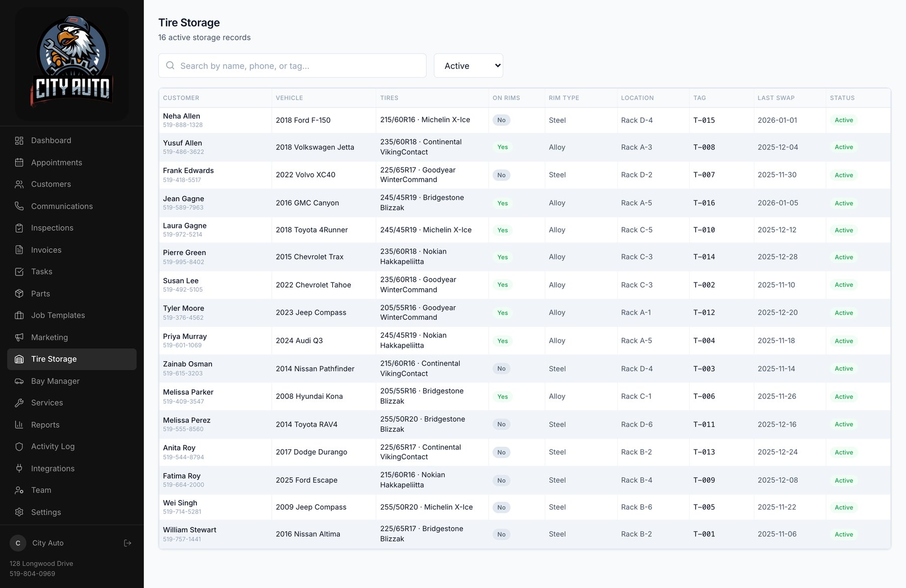Click the Marketing megaphone icon
The width and height of the screenshot is (906, 588).
click(x=19, y=338)
